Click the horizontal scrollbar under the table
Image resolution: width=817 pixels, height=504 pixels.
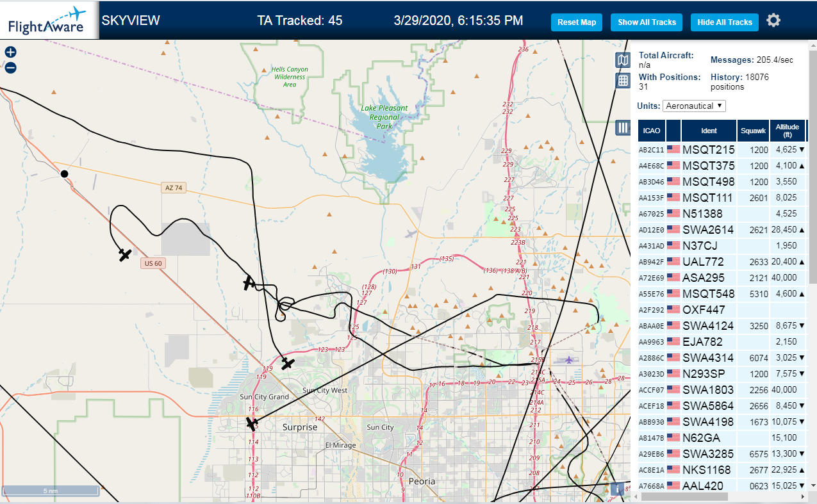686,496
